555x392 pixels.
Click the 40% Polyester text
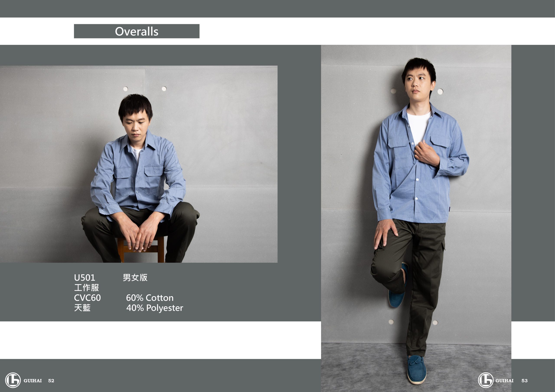[154, 308]
